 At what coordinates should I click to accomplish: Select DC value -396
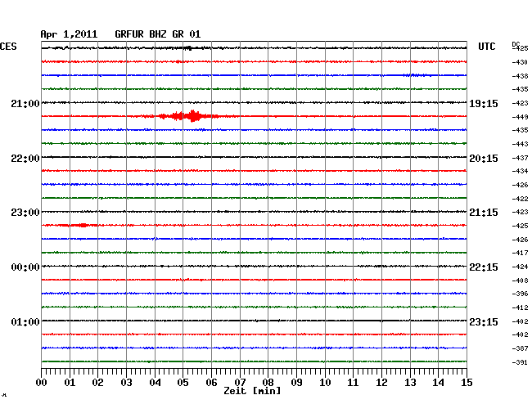(520, 294)
